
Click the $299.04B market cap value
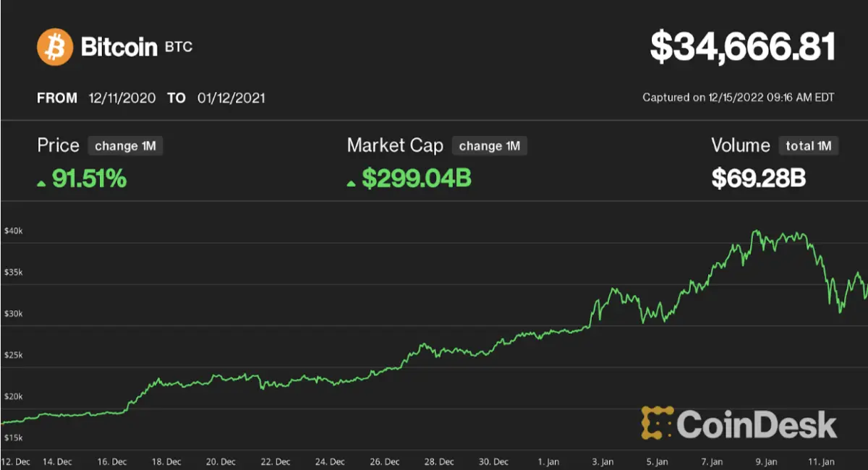pos(417,178)
